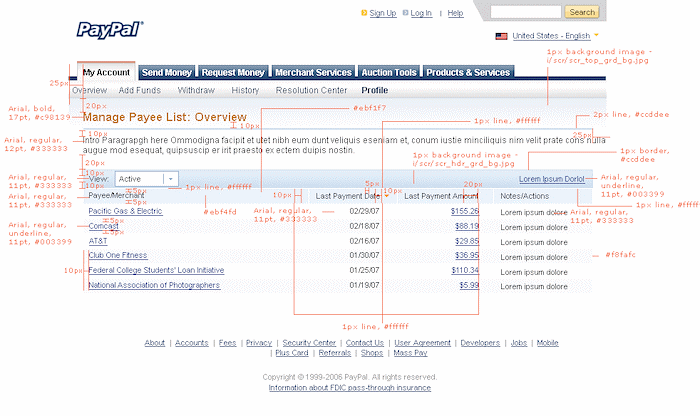Open the Privacy footer link
The height and width of the screenshot is (416, 700).
tap(259, 343)
